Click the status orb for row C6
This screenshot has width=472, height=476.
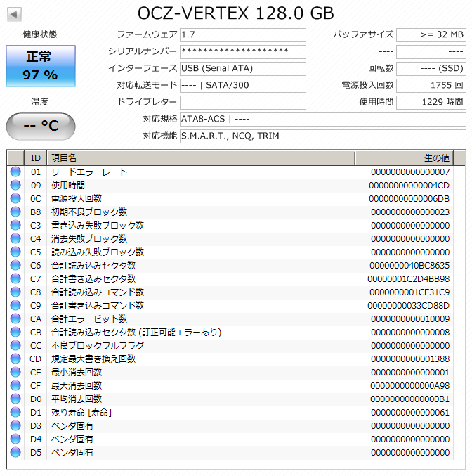15,265
